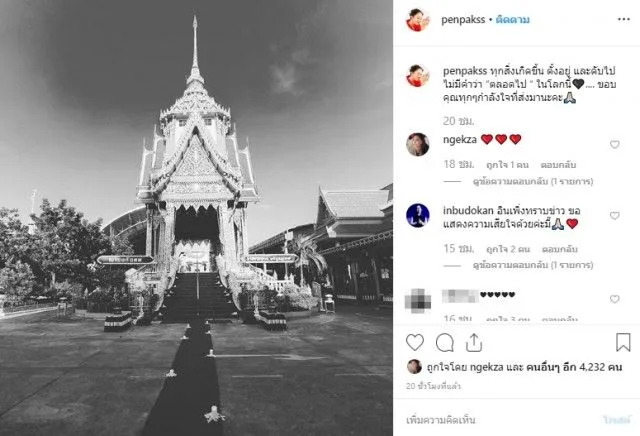Open penpakss profile picture in header

point(418,20)
